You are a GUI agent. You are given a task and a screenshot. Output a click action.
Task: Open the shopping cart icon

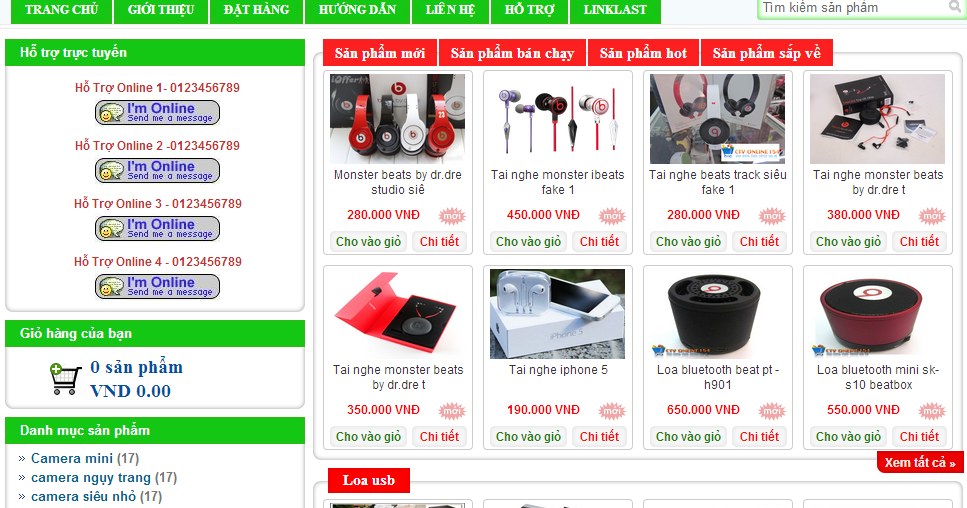point(65,379)
